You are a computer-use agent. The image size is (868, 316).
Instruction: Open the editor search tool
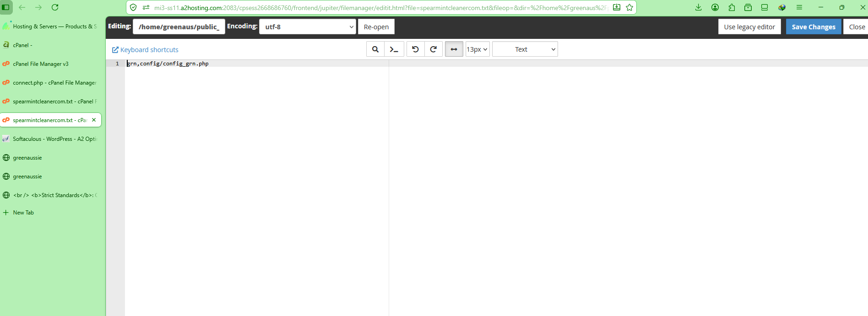[375, 49]
